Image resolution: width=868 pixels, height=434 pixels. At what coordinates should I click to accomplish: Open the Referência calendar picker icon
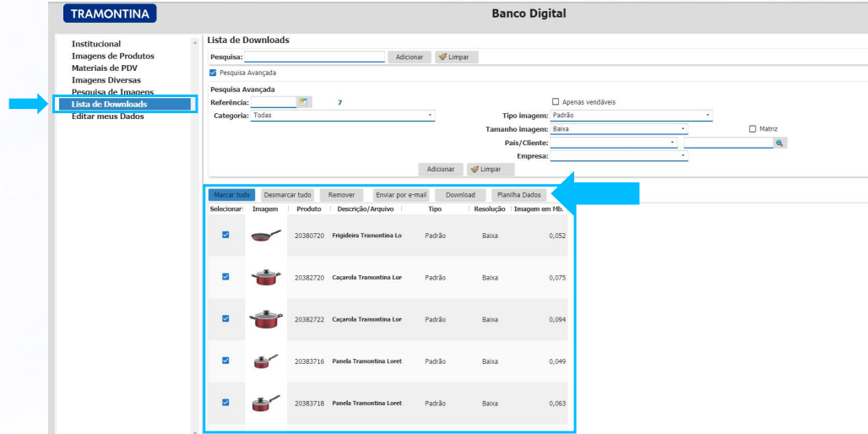click(x=303, y=102)
